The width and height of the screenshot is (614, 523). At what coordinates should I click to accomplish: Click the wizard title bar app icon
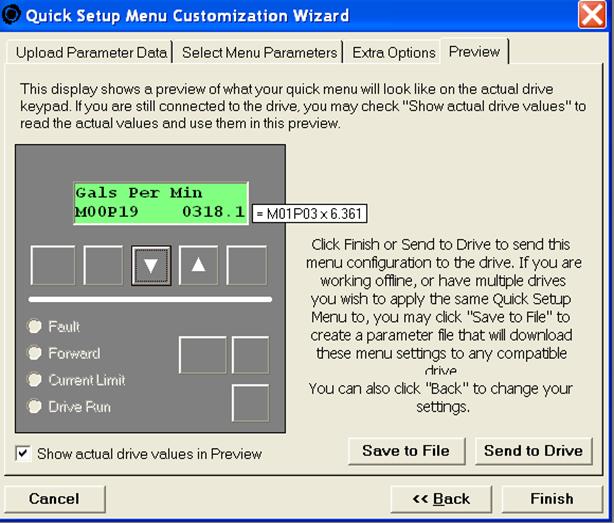click(x=12, y=15)
